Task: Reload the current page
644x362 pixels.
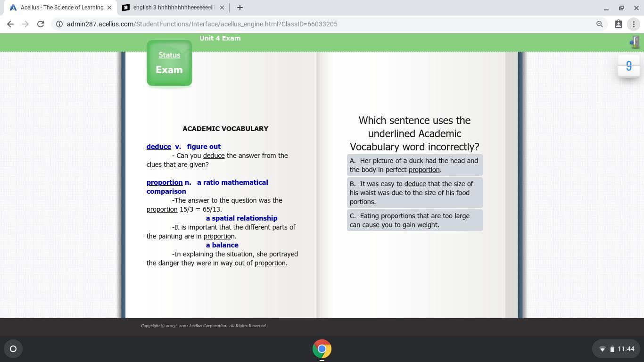Action: (41, 24)
